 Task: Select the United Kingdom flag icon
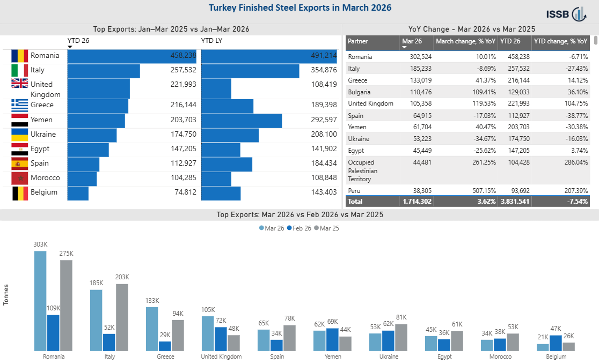19,83
